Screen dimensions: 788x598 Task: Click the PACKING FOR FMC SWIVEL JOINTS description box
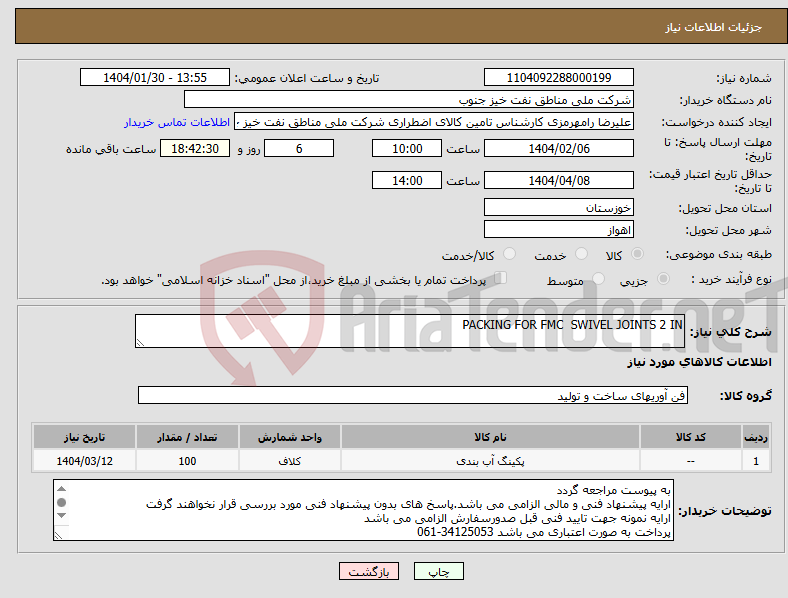[x=410, y=331]
